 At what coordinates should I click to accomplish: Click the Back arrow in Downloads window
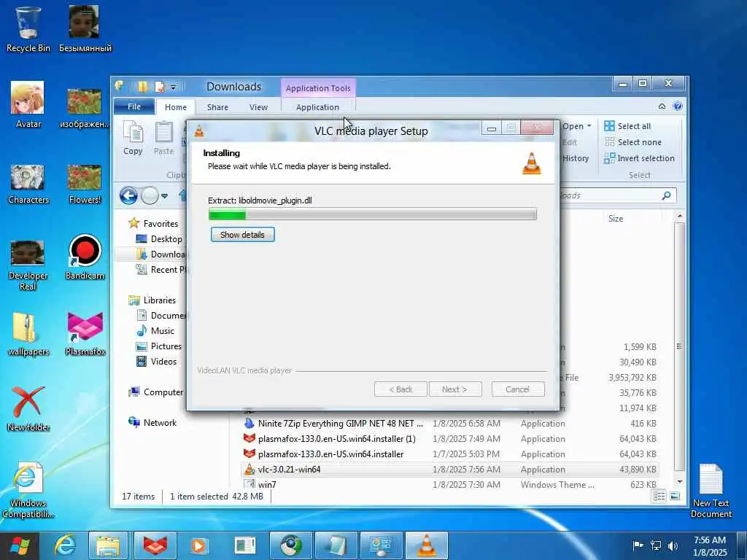pos(128,195)
